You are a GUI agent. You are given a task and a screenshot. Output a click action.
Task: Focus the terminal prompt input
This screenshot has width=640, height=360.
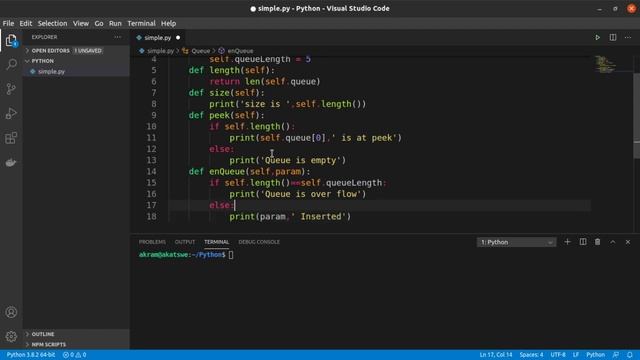click(x=231, y=255)
